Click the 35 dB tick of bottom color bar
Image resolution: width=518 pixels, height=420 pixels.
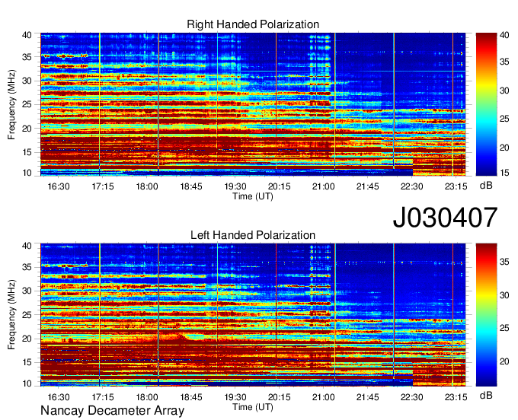point(504,262)
